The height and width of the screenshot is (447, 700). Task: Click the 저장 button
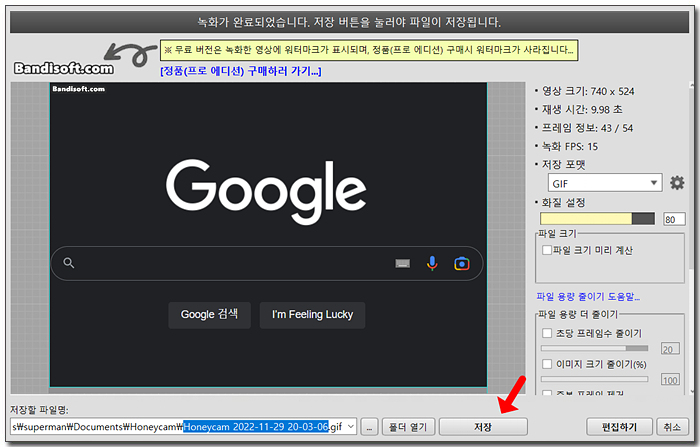[x=483, y=427]
